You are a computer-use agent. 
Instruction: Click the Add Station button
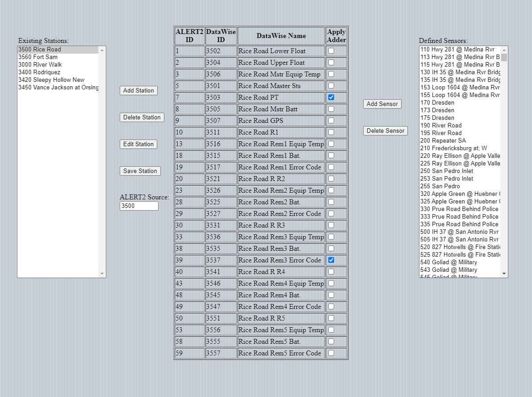(x=138, y=90)
